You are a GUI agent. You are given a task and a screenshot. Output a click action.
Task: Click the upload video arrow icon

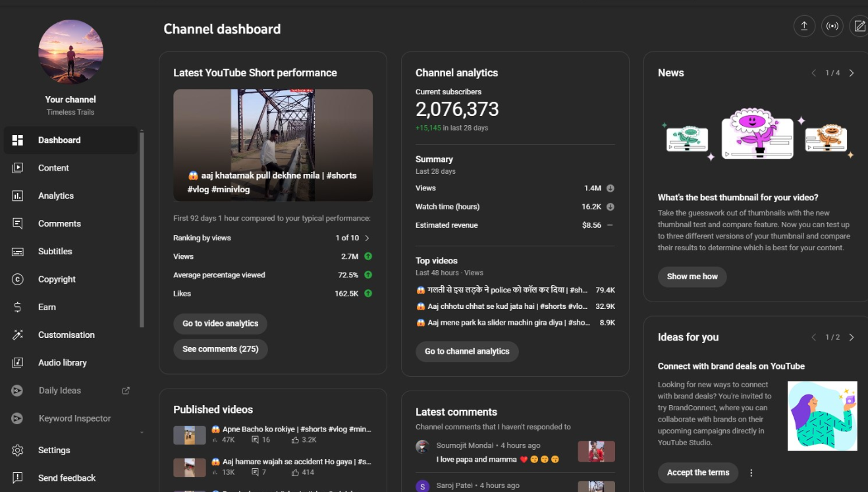(804, 26)
